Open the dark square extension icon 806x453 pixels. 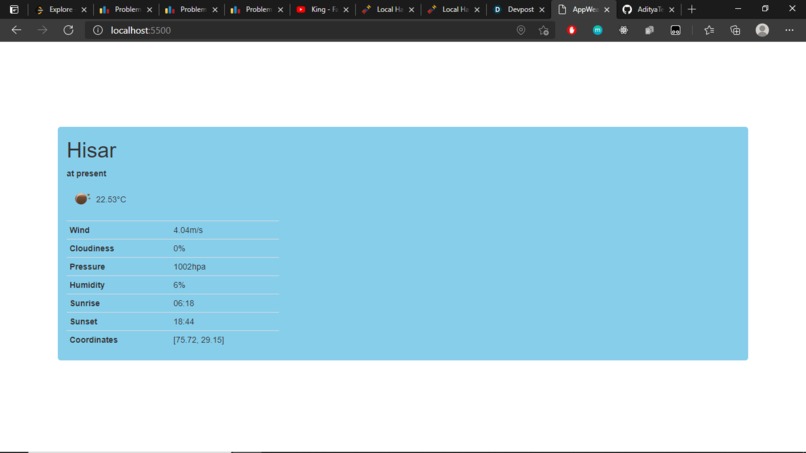click(675, 30)
